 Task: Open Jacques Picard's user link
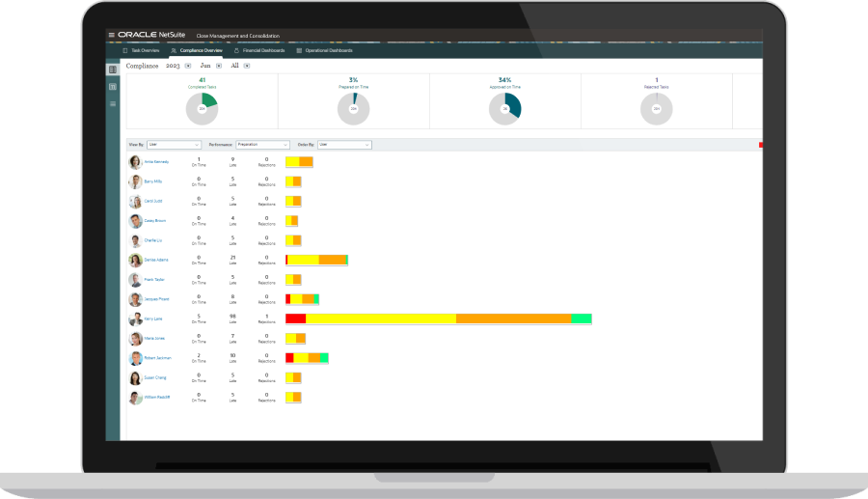click(x=156, y=299)
